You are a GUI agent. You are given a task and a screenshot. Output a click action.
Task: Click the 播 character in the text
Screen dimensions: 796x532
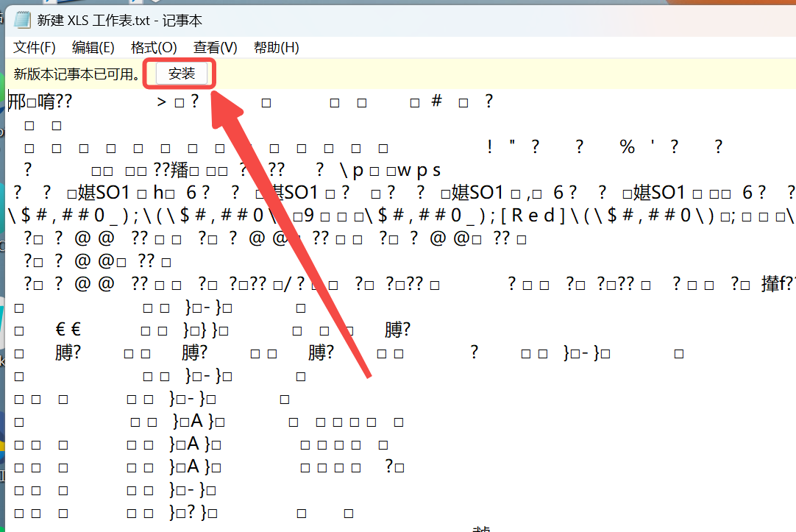coord(180,171)
